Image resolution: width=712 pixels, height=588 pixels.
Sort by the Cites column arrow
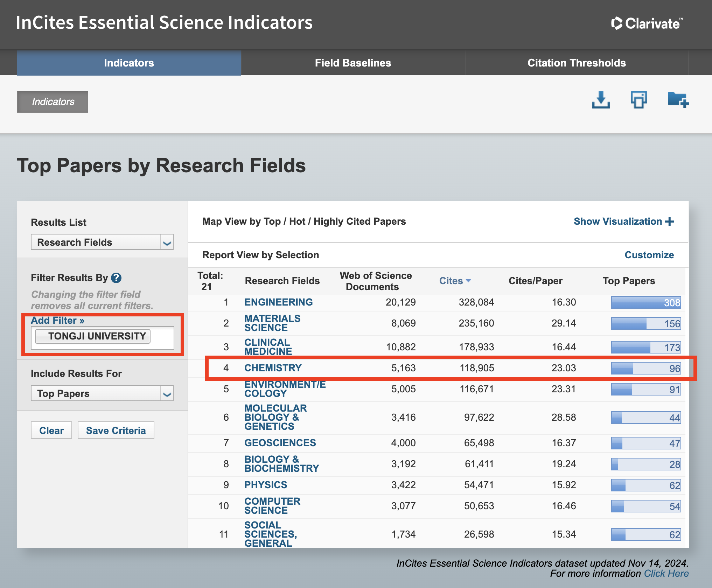coord(468,281)
